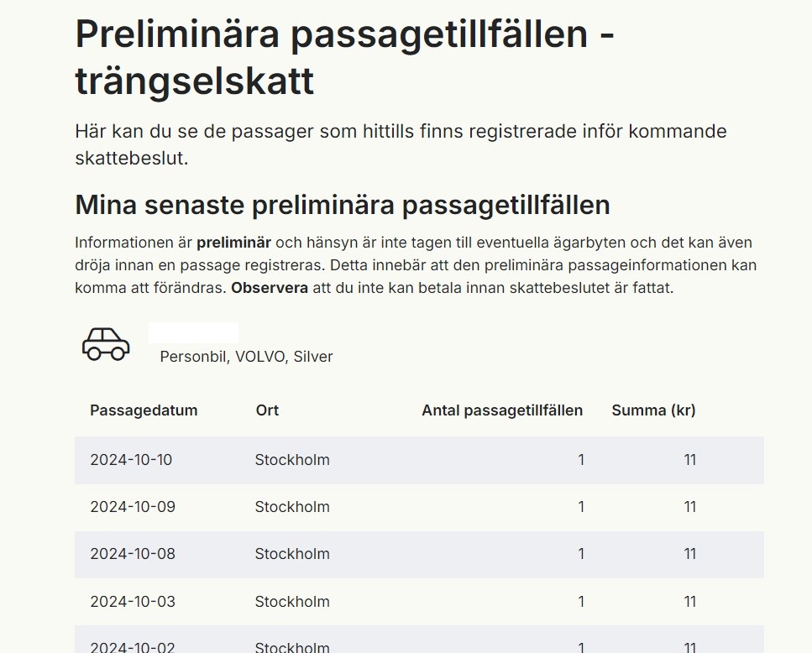
Task: Click the Preliminära passagetillfällen - trängselskatt page title
Action: [344, 57]
